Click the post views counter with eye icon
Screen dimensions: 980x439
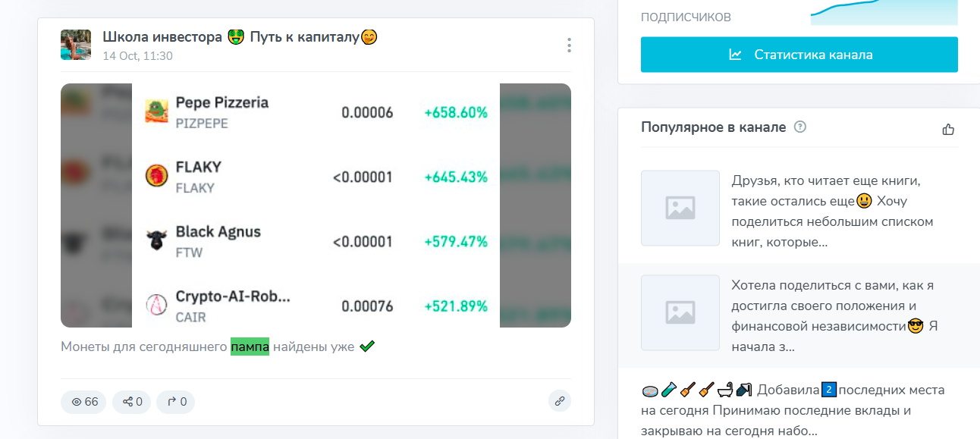(84, 402)
